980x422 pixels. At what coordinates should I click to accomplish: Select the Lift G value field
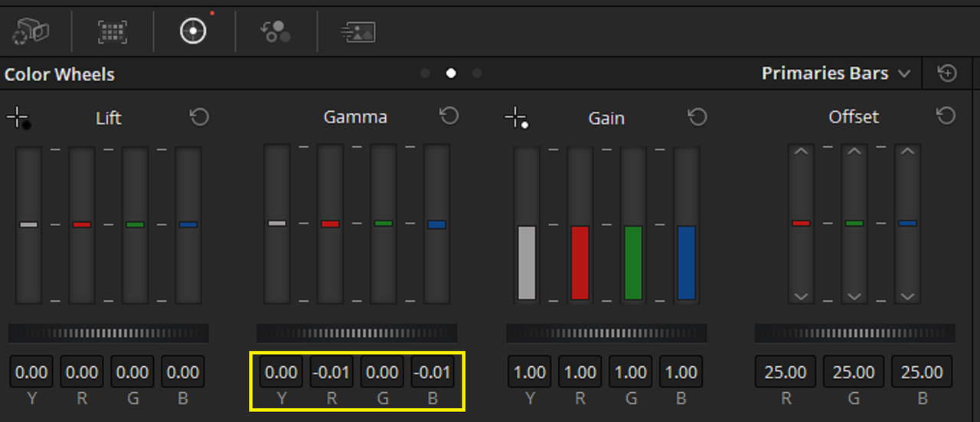click(132, 372)
